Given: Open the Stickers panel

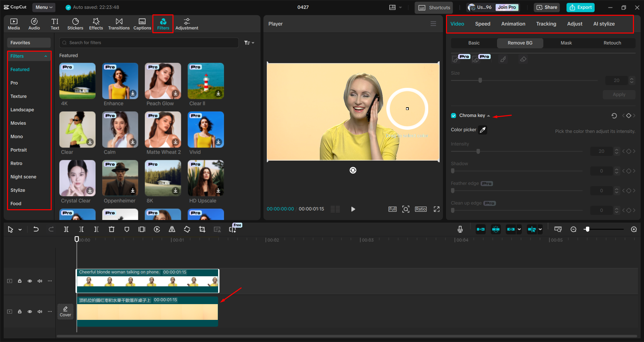Looking at the screenshot, I should (75, 23).
